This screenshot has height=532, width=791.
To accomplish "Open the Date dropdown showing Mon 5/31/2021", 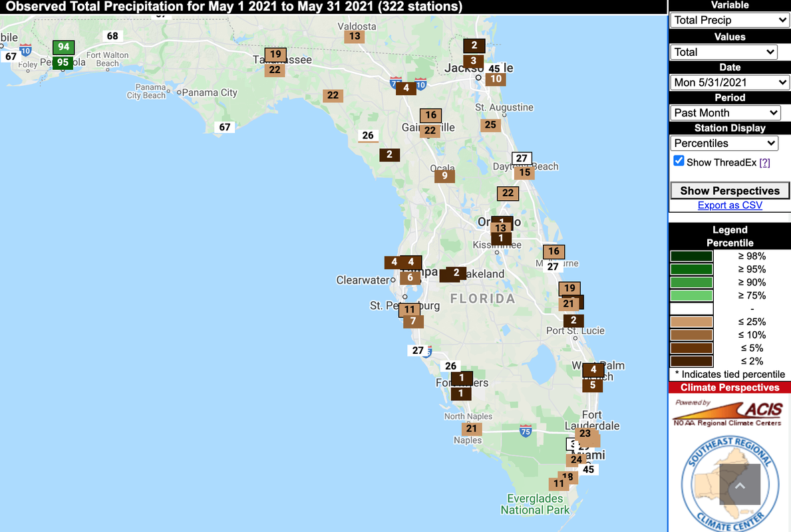I will [729, 82].
